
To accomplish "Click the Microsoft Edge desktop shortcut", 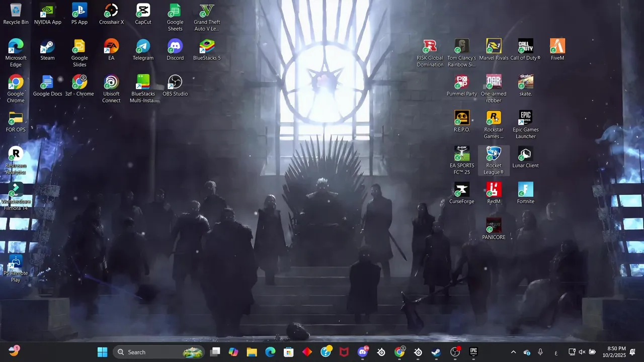I will point(16,53).
